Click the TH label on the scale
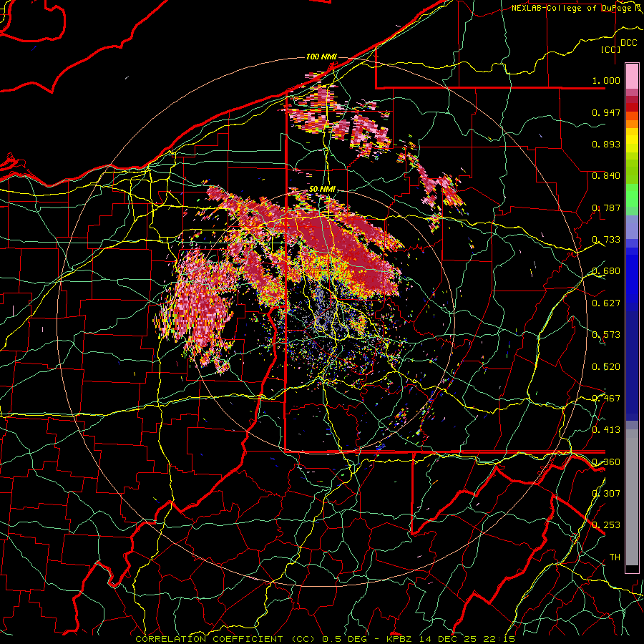644x644 pixels. [x=615, y=557]
